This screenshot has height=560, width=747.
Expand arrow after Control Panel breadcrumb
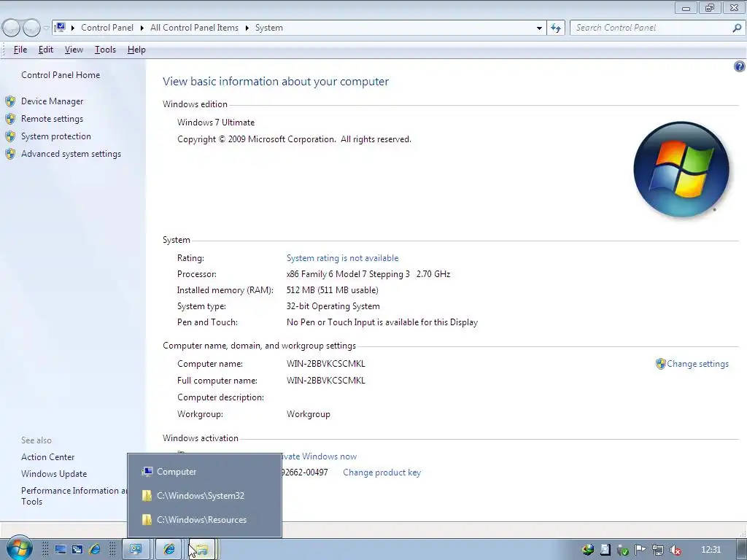pyautogui.click(x=142, y=28)
